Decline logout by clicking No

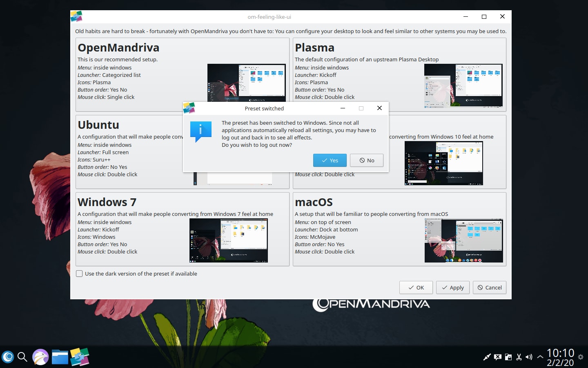366,160
